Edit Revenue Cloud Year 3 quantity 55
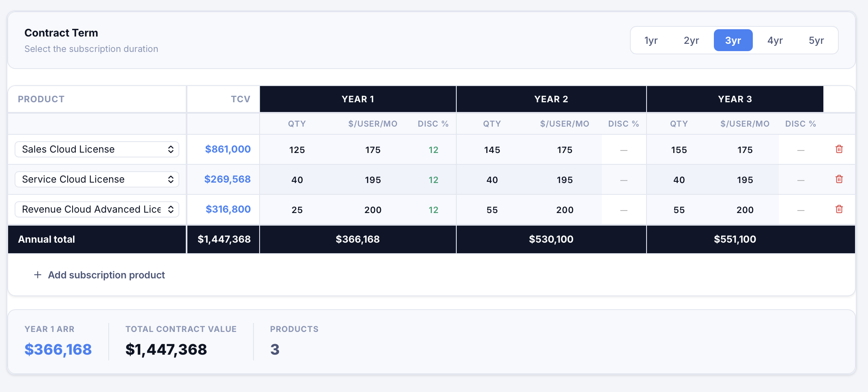 click(679, 210)
